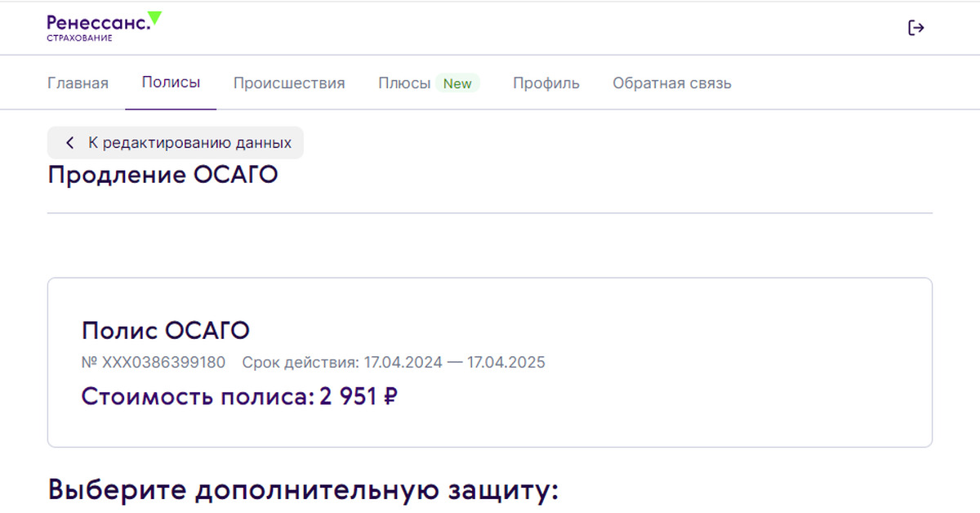The height and width of the screenshot is (513, 980).
Task: Open the Ренессанс Страхование logo
Action: pos(105,27)
